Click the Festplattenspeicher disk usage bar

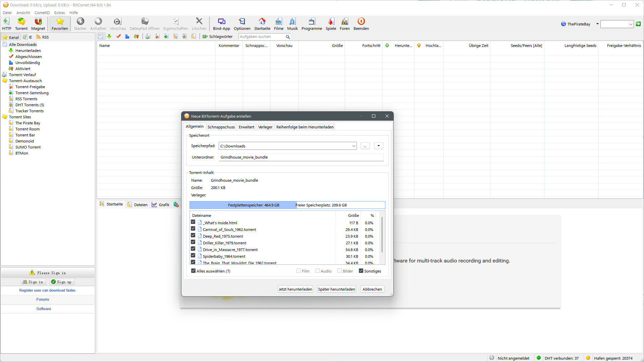(287, 205)
